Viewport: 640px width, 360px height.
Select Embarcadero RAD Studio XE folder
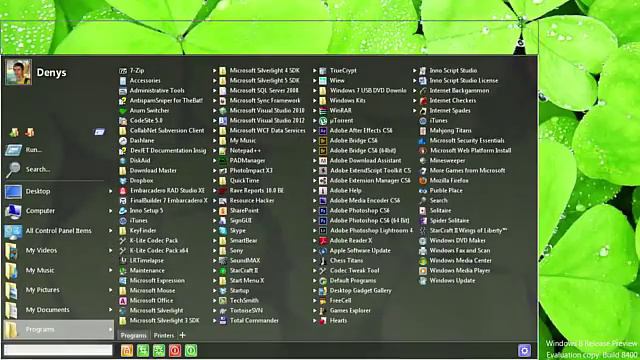click(167, 191)
